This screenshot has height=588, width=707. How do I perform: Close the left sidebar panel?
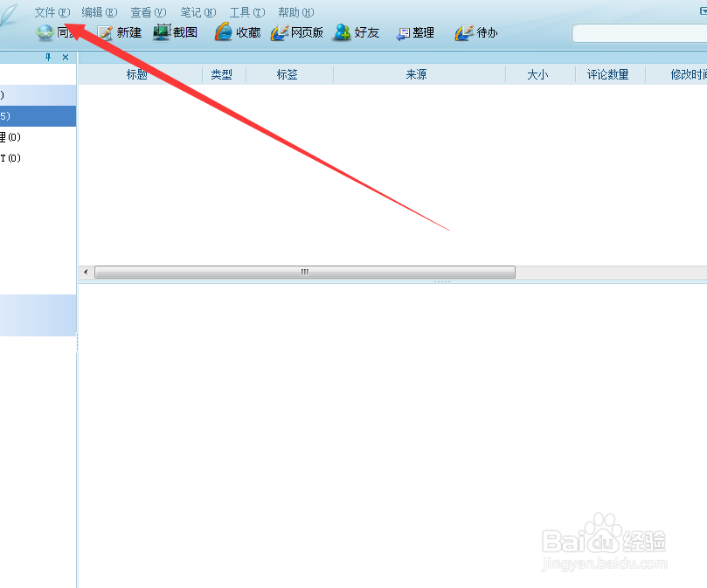coord(66,58)
